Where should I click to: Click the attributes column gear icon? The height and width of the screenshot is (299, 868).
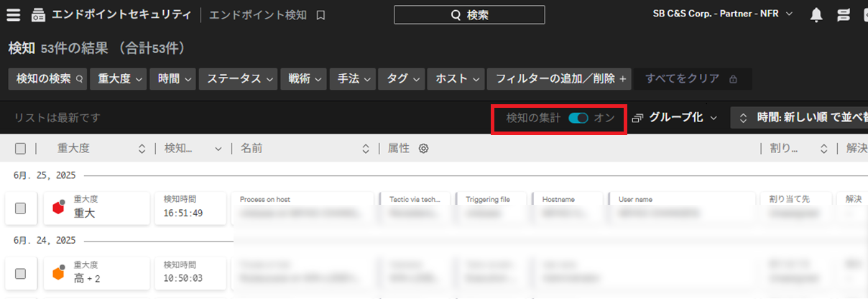[424, 149]
